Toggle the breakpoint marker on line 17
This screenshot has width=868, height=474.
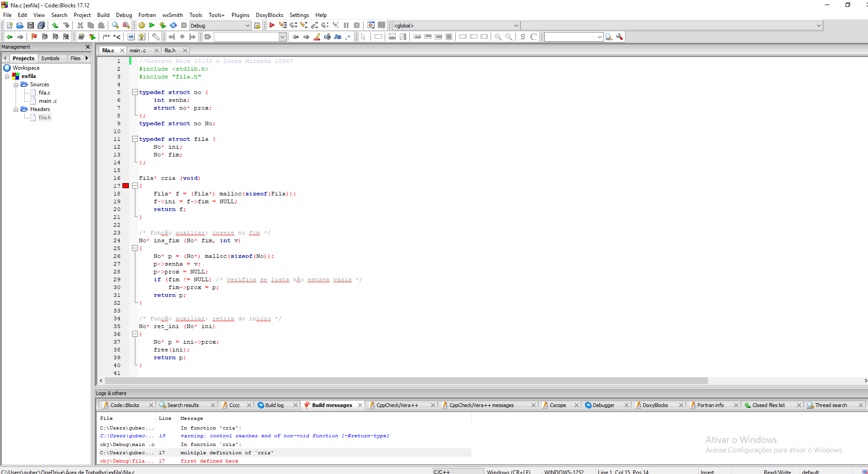(x=126, y=185)
